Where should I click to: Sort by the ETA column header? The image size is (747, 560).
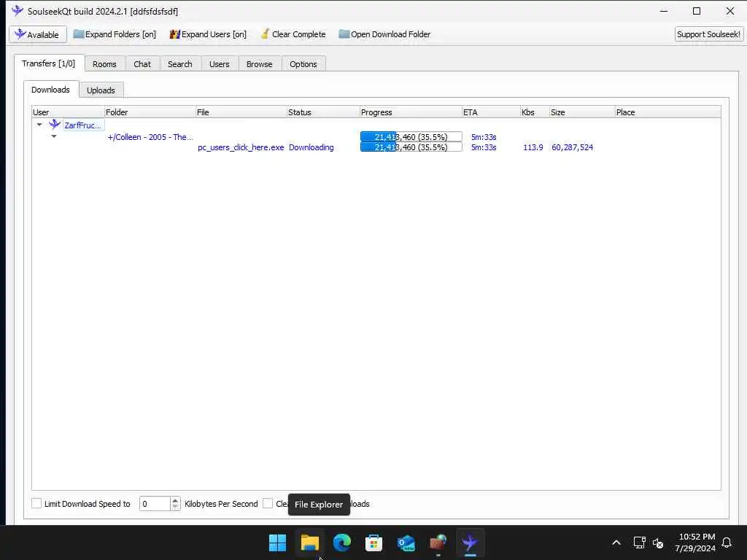click(x=491, y=112)
